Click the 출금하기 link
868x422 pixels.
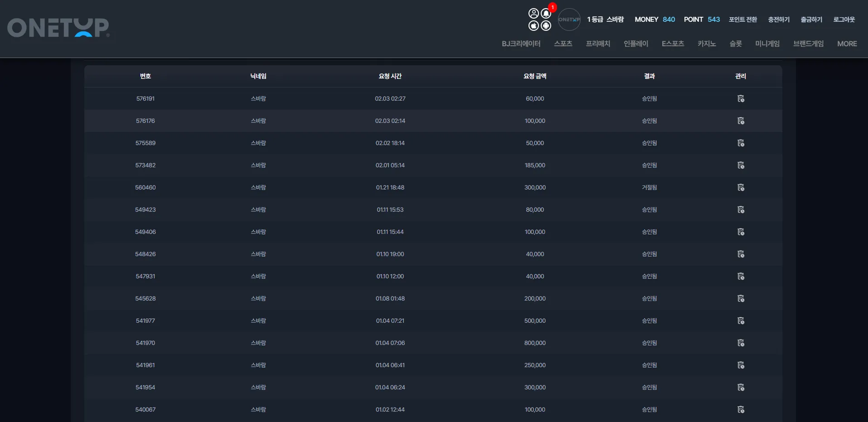click(x=811, y=19)
